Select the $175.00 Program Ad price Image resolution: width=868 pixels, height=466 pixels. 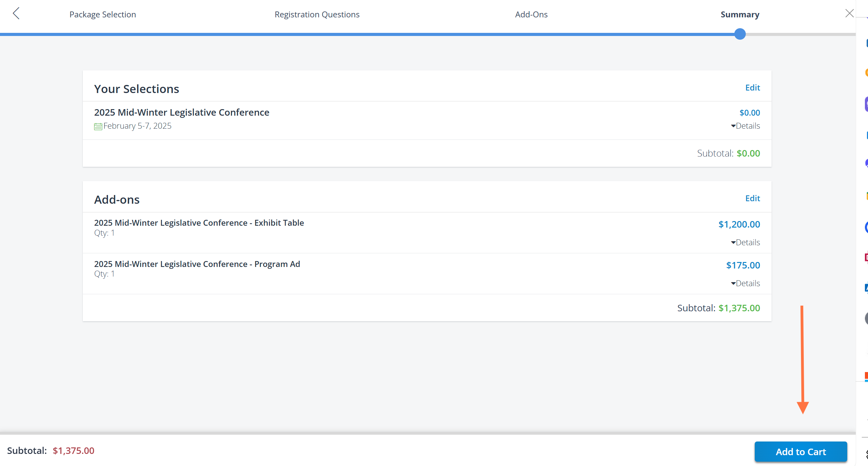click(743, 265)
